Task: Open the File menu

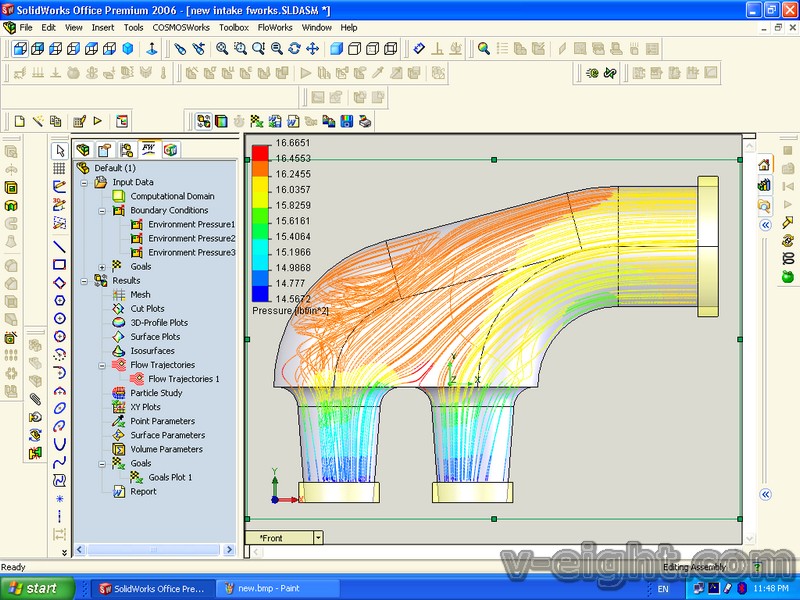Action: point(26,28)
